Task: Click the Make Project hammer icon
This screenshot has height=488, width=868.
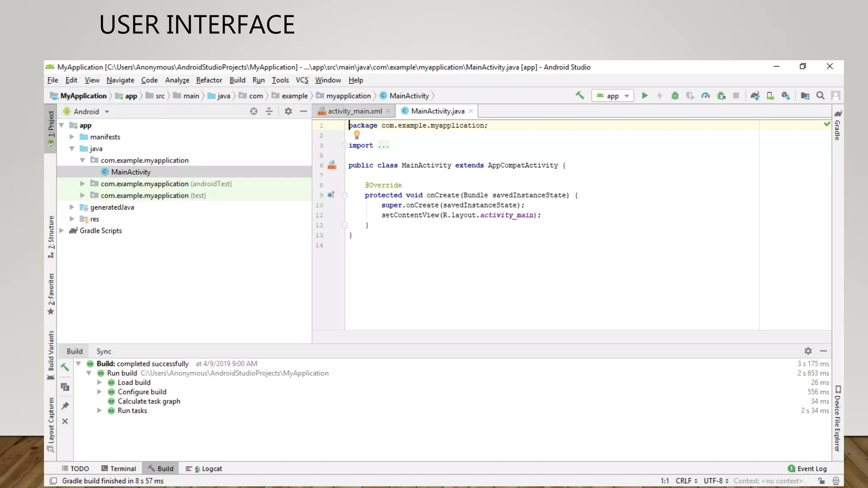Action: [x=579, y=95]
